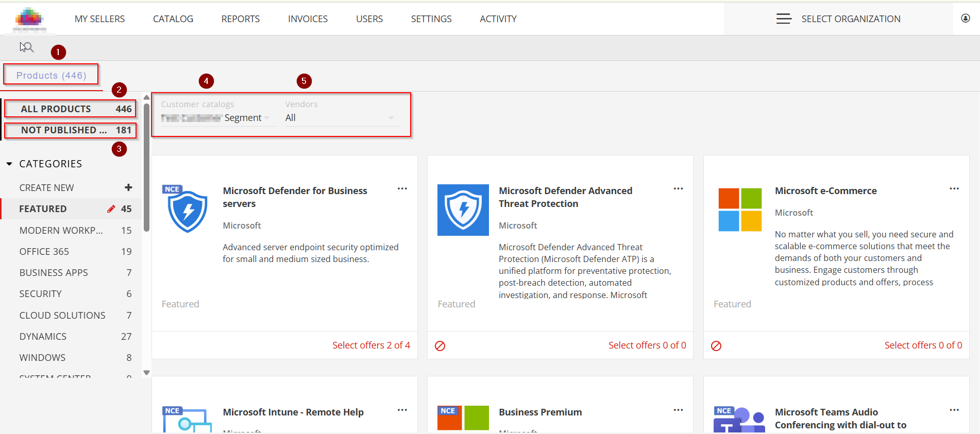980x434 pixels.
Task: Click the sidebar vertical scrollbar thumb
Action: click(146, 167)
